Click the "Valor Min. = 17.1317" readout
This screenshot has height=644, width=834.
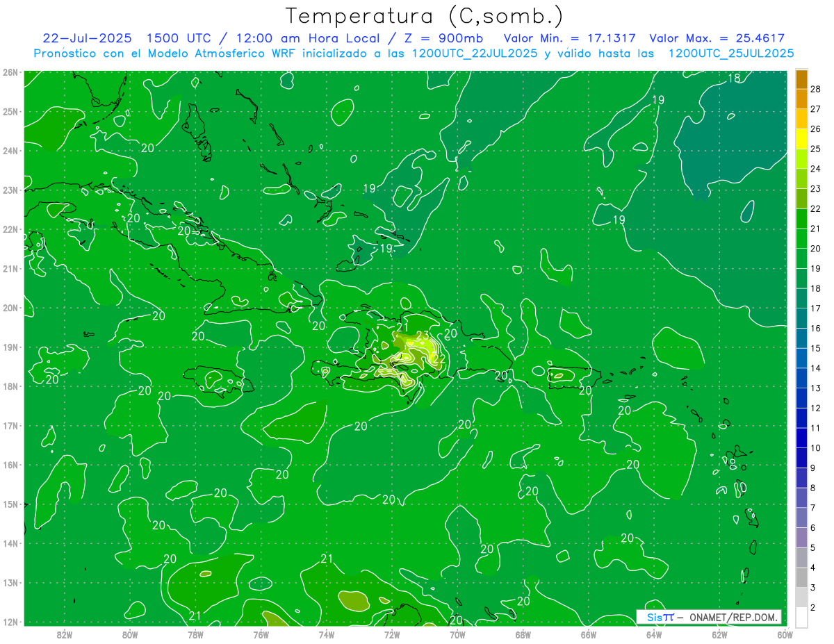coord(571,38)
